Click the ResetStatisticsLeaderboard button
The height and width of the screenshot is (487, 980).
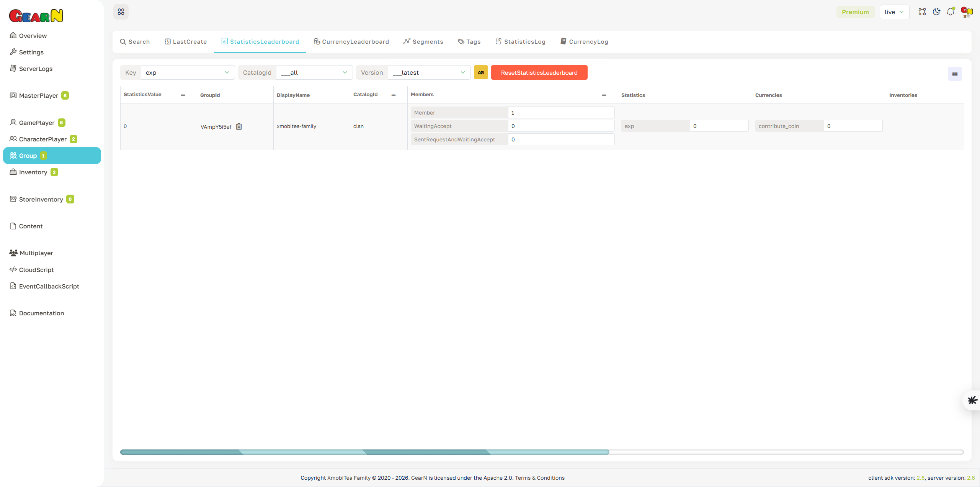(539, 72)
